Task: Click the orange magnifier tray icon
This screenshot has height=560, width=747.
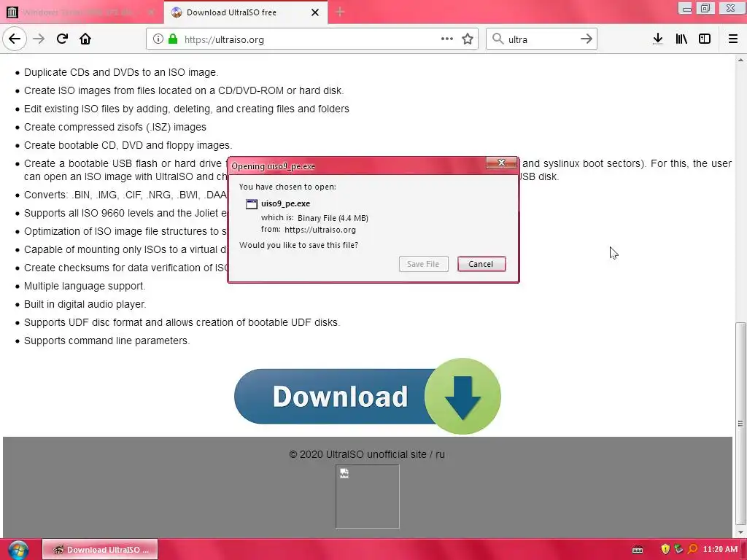Action: coord(693,549)
